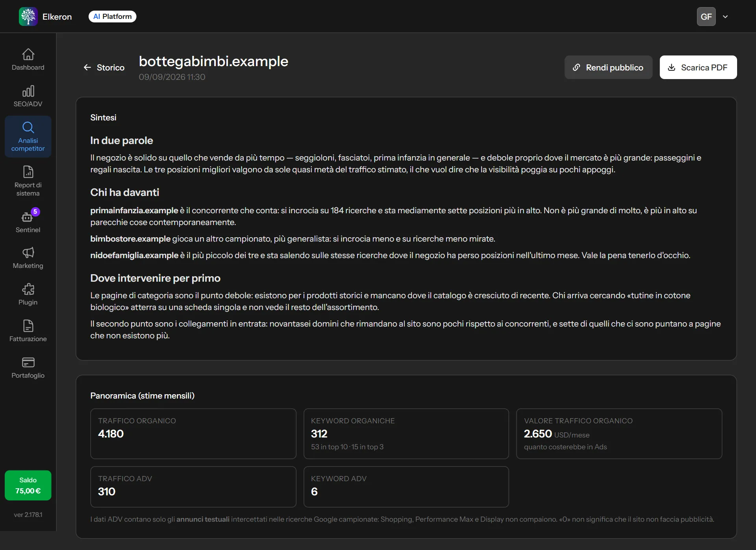Open the Fatturazione invoice icon
The height and width of the screenshot is (550, 756).
point(28,326)
